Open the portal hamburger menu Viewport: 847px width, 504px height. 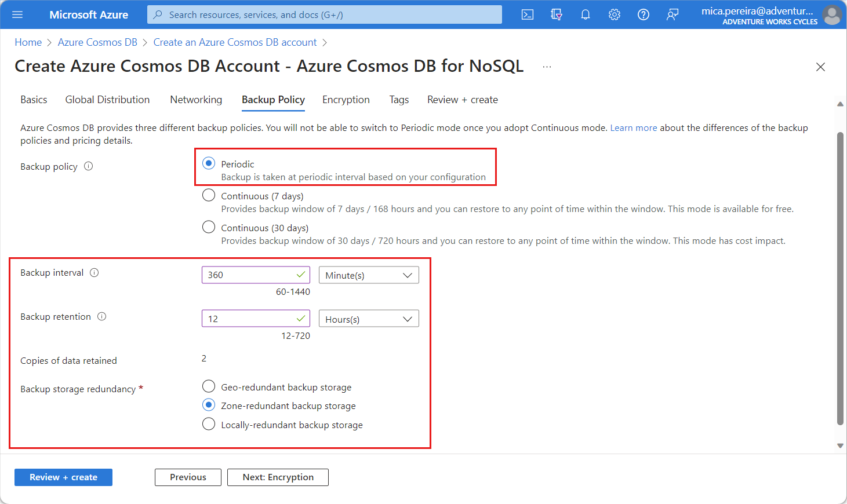(x=17, y=14)
